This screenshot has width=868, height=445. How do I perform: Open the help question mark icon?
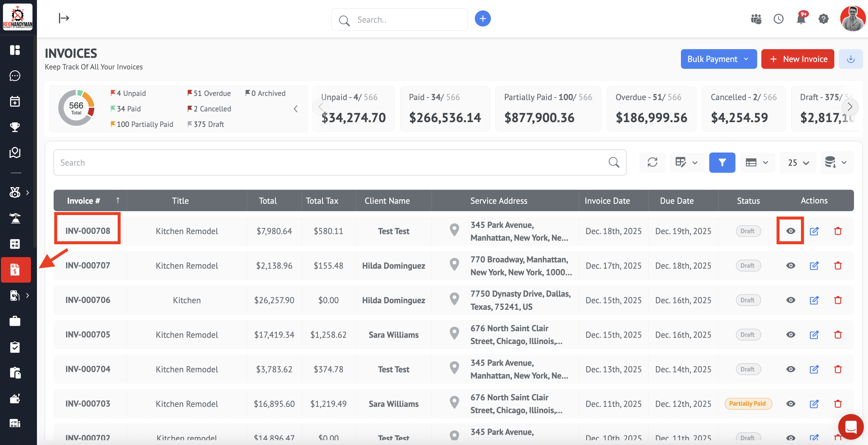pyautogui.click(x=823, y=19)
